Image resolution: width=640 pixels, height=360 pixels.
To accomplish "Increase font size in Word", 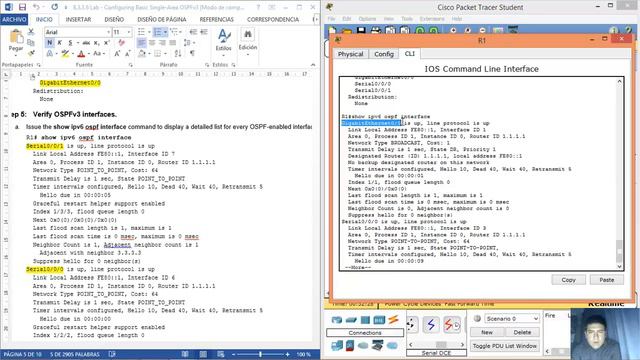I will [117, 53].
